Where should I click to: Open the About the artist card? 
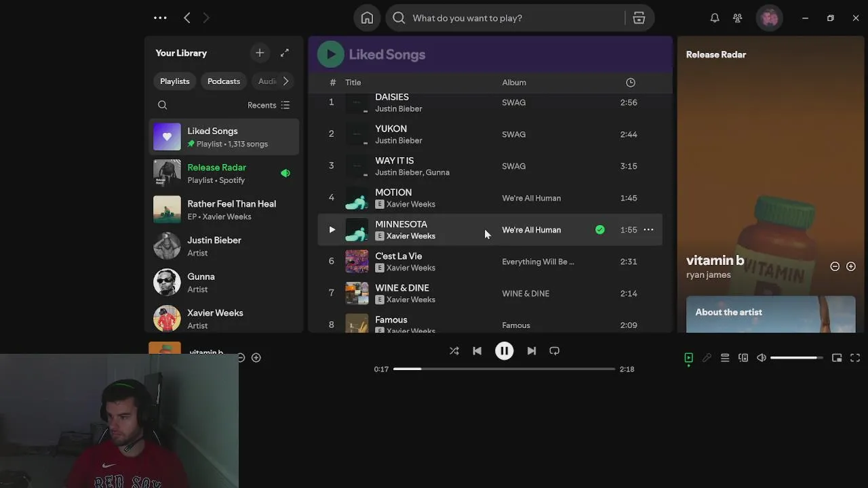(x=771, y=314)
